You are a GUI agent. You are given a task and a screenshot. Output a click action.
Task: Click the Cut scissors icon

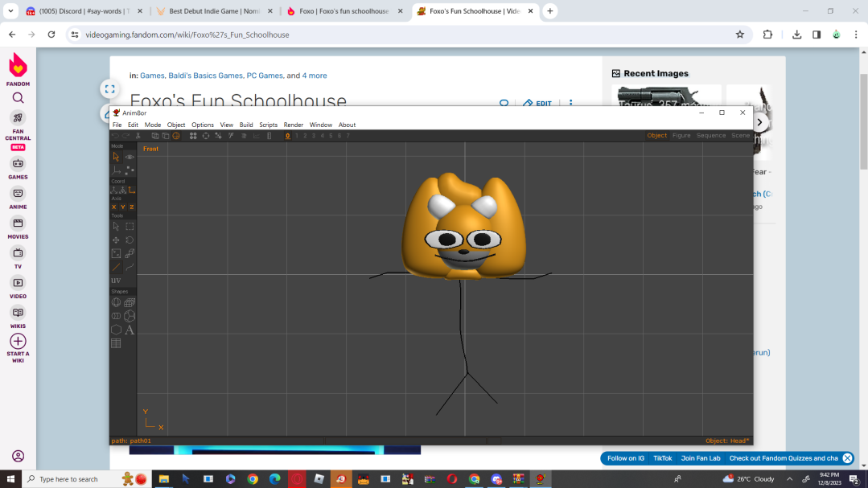[x=138, y=136]
